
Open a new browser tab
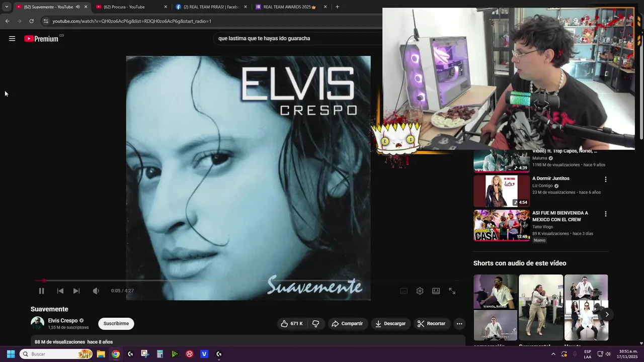click(337, 7)
